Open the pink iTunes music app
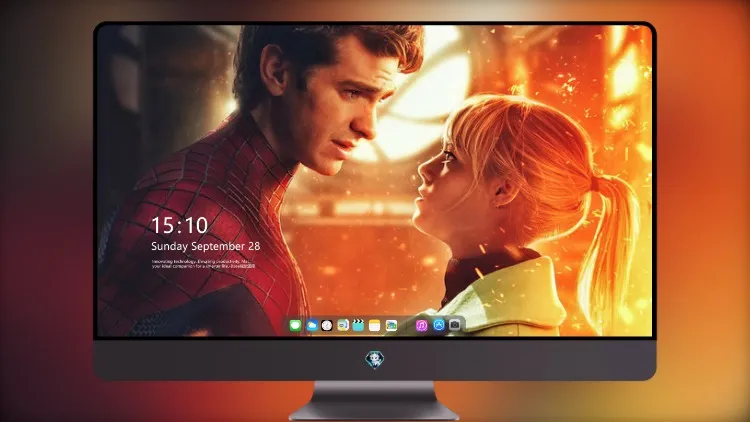750x422 pixels. tap(422, 325)
